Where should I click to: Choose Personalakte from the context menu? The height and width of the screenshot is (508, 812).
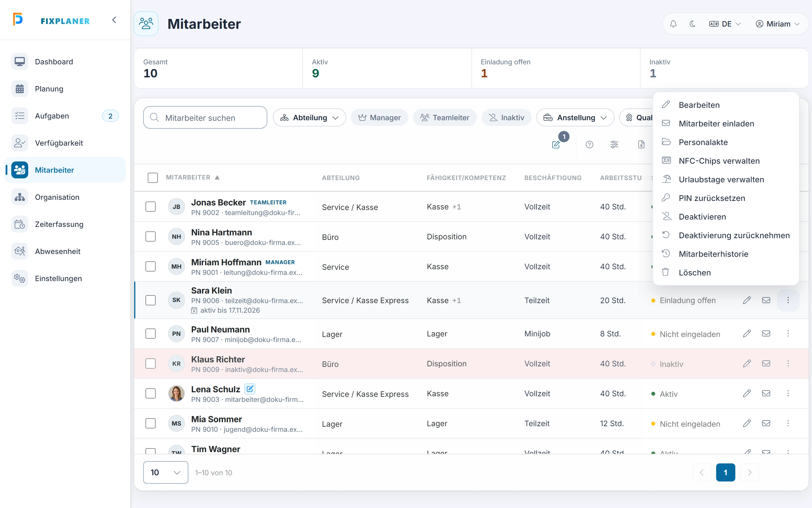click(x=726, y=142)
